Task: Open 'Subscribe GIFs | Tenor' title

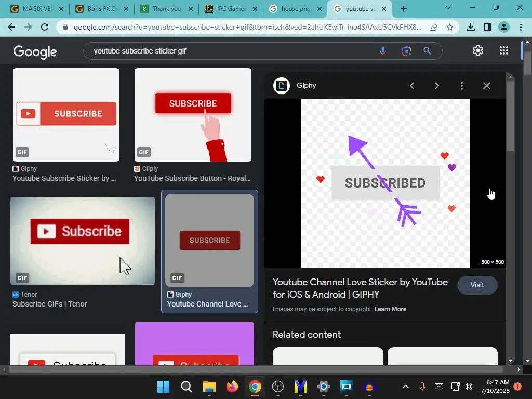Action: coord(49,304)
